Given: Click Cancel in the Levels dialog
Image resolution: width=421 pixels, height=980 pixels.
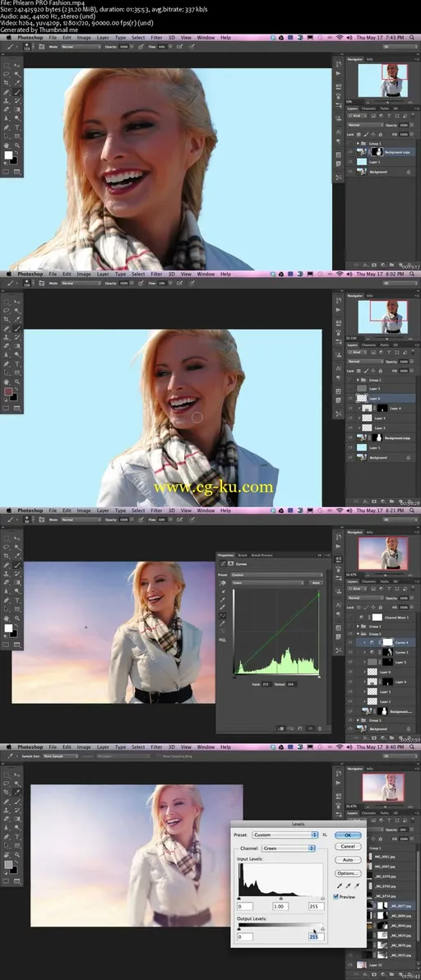Looking at the screenshot, I should pyautogui.click(x=348, y=846).
